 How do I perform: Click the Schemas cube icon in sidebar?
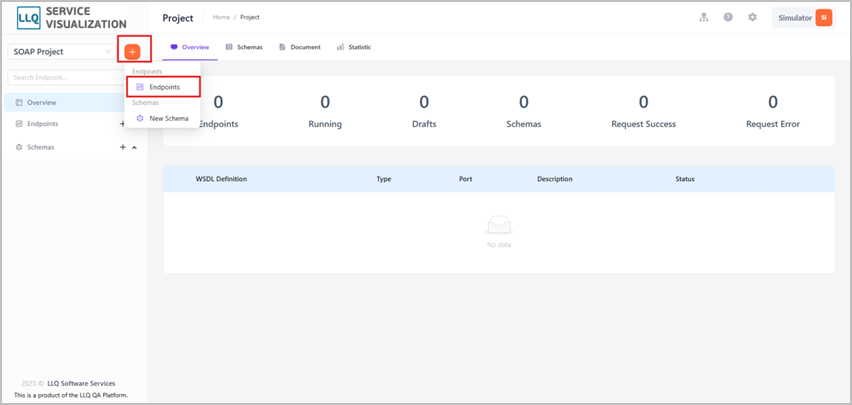pos(19,147)
